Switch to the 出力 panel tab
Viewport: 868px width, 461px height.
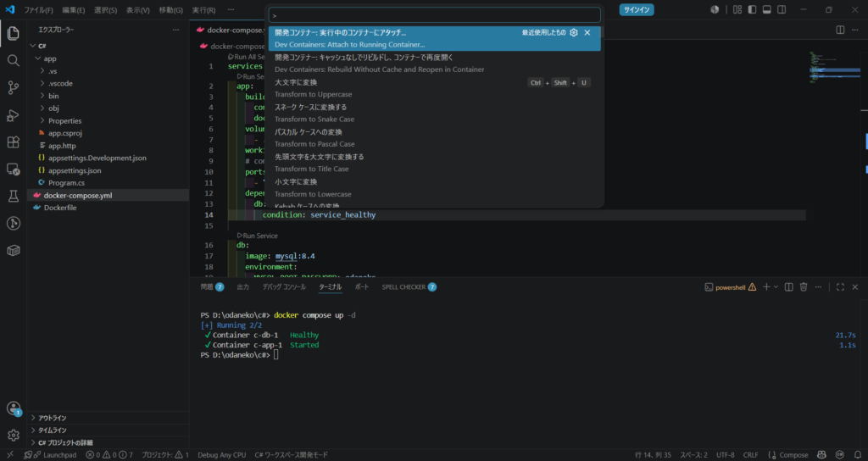pos(243,286)
